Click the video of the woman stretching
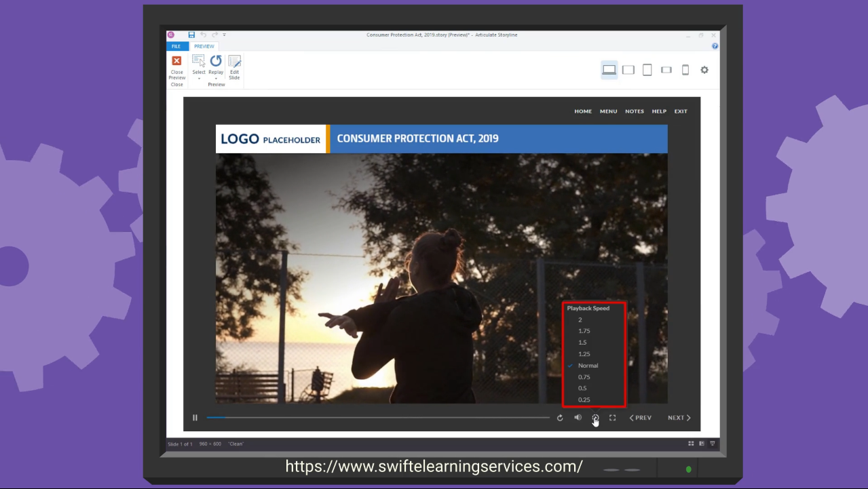The height and width of the screenshot is (489, 868). [442, 278]
